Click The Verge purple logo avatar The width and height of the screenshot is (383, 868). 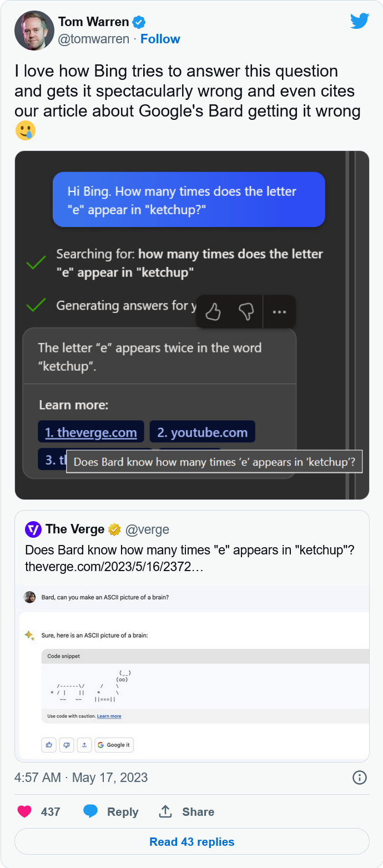[x=33, y=529]
